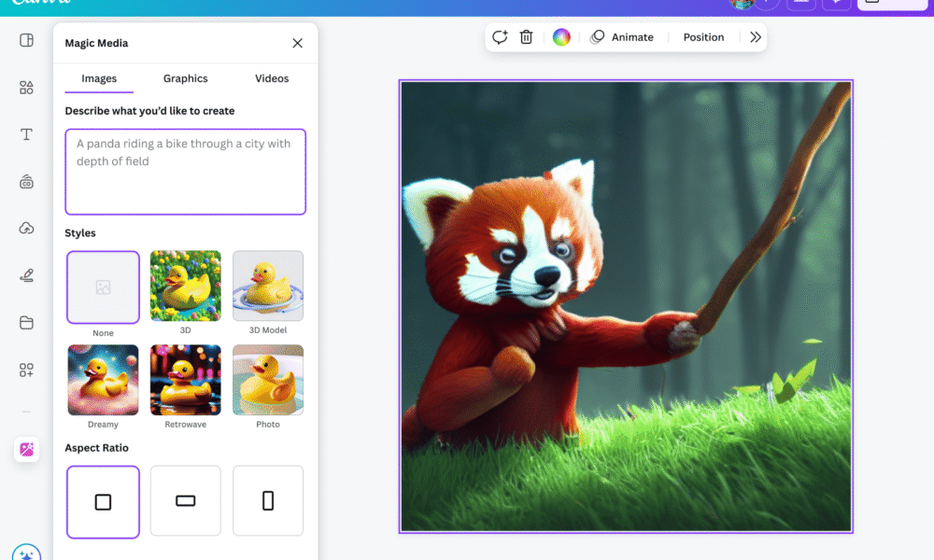Click the "Aspect Ratio" heading text

tap(96, 447)
